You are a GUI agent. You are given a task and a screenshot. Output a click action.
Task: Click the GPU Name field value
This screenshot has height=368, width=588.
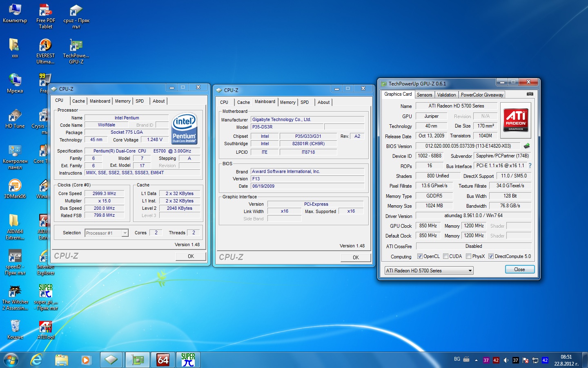click(456, 106)
